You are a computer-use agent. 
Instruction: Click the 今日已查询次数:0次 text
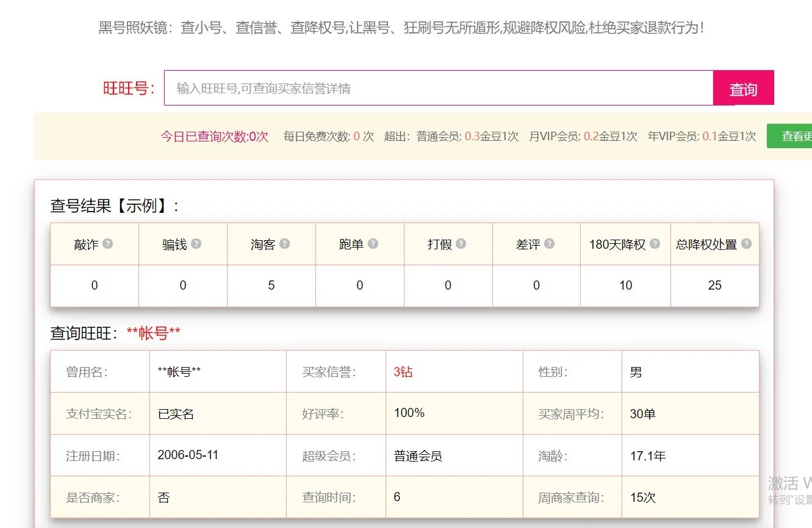tap(215, 137)
